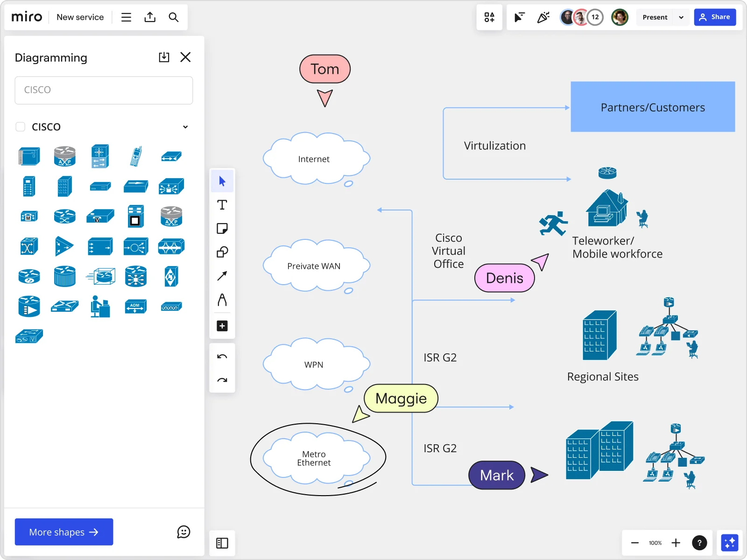Open the Present mode dropdown

coord(681,17)
